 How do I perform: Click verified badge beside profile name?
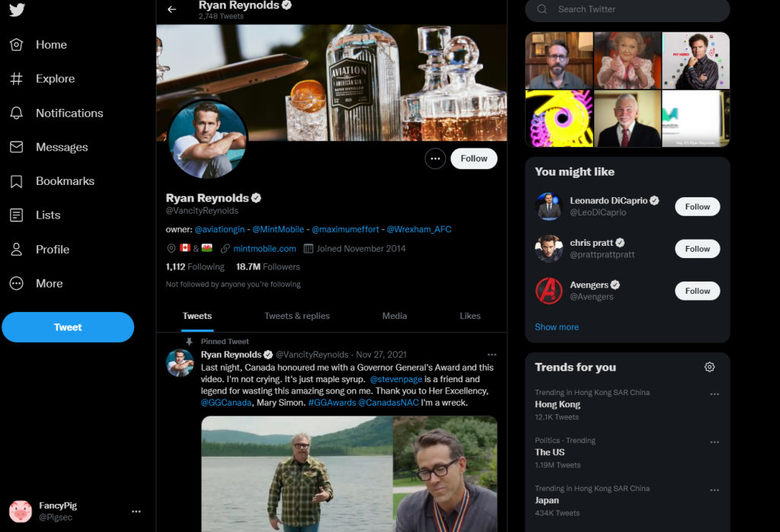[256, 198]
